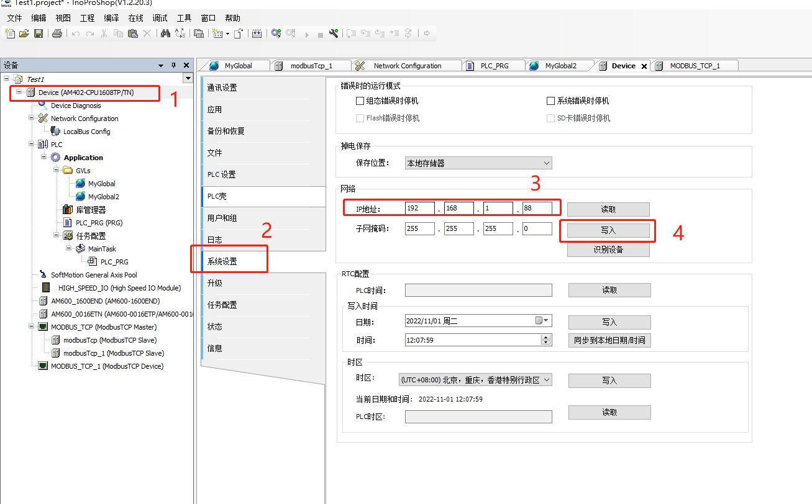Viewport: 812px width, 504px height.
Task: Open the 帮助 menu
Action: pos(232,18)
